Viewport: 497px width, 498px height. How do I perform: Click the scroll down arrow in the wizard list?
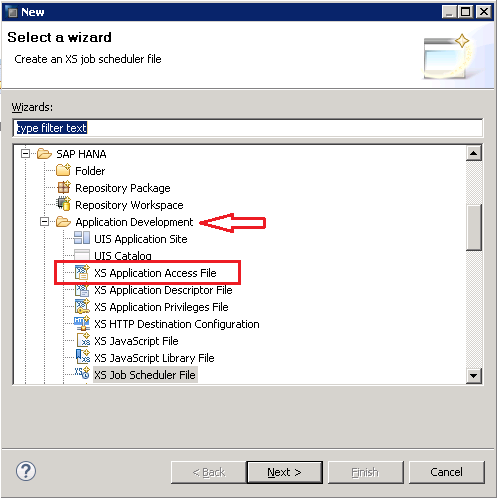pos(473,376)
